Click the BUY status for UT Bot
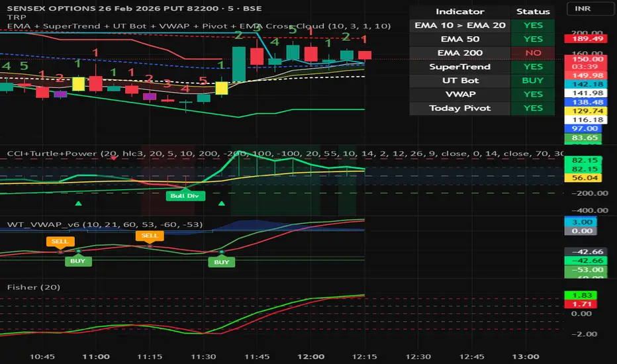Image resolution: width=617 pixels, height=364 pixels. tap(533, 80)
